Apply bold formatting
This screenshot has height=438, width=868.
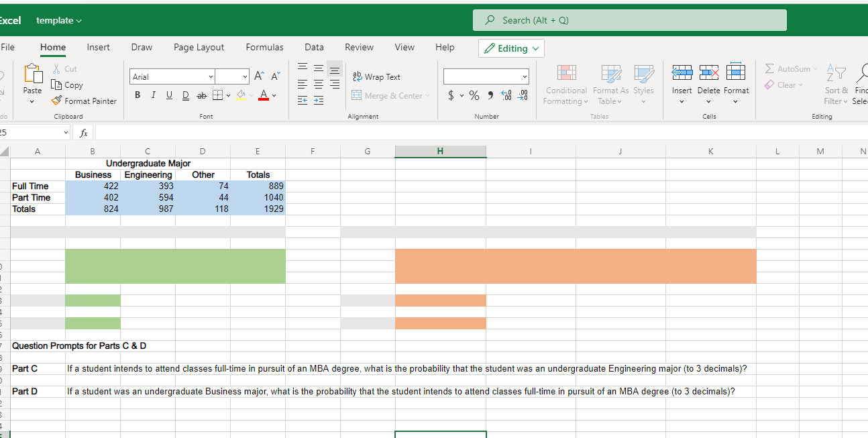(x=137, y=95)
